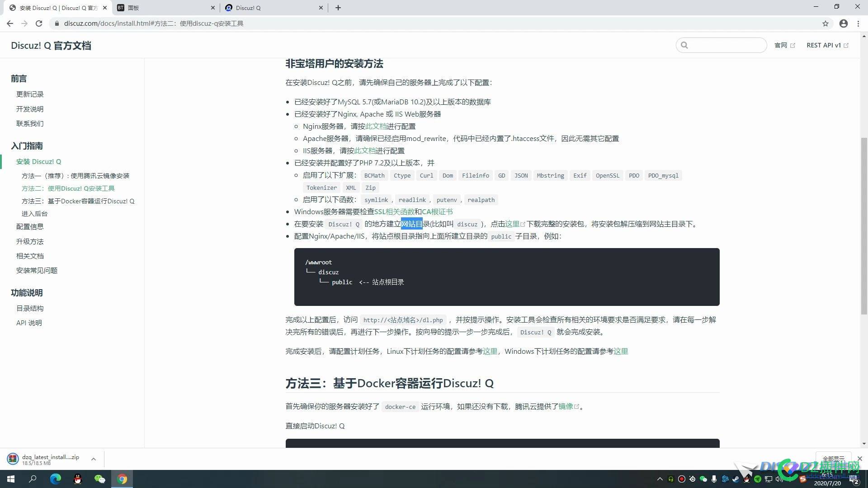Open the Razer tray icon

[757, 479]
